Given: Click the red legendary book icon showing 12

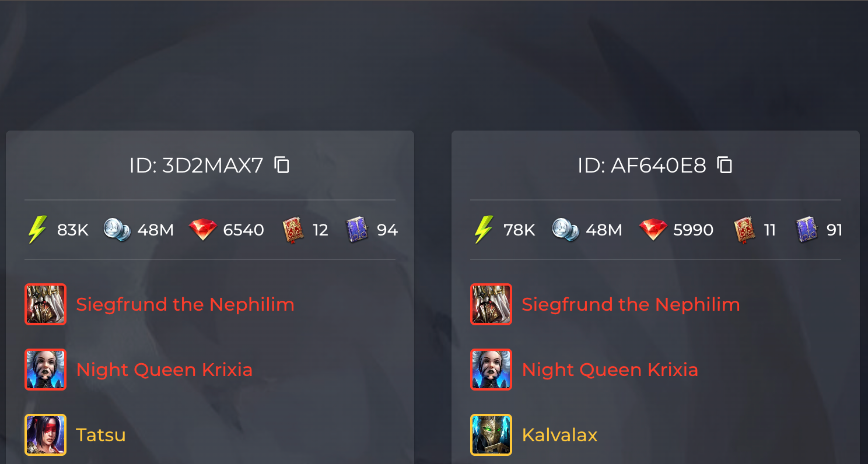Looking at the screenshot, I should (x=293, y=230).
